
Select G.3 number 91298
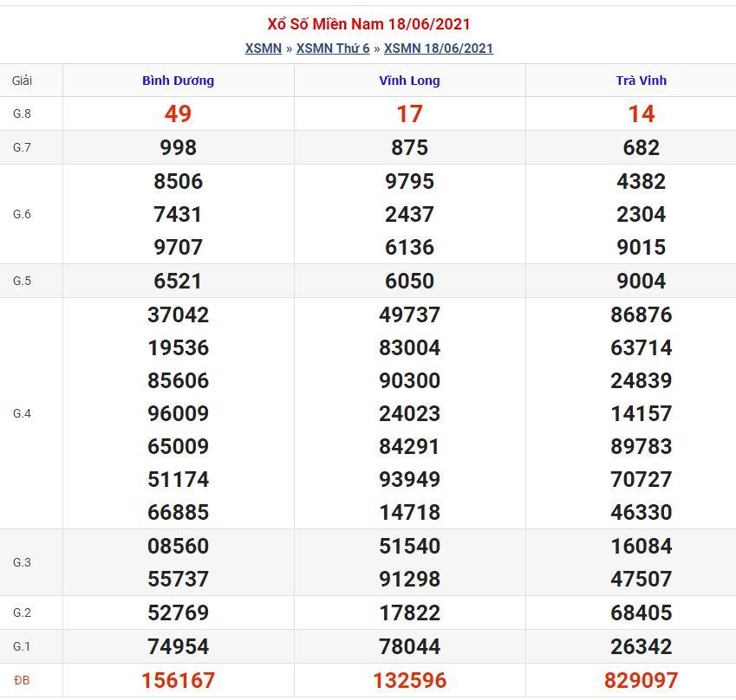click(409, 579)
